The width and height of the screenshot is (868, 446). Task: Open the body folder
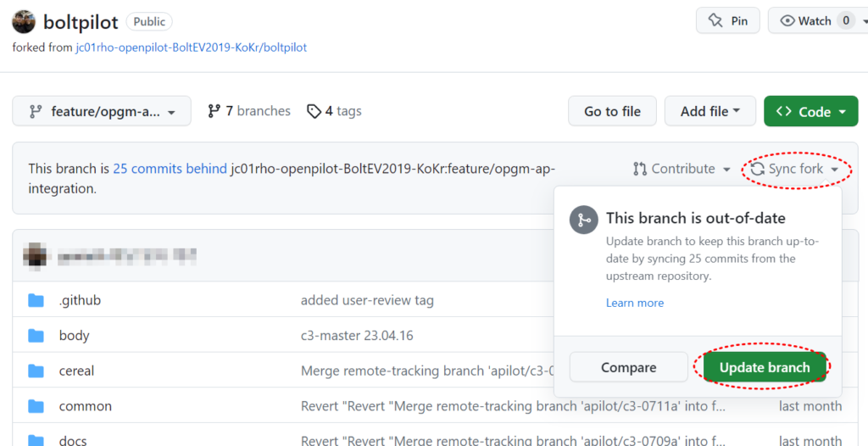75,336
